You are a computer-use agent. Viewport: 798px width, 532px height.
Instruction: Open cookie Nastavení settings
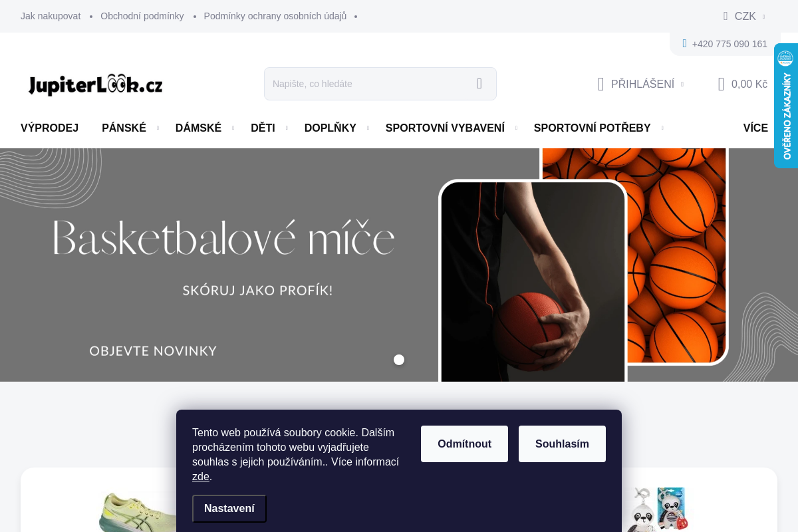click(229, 508)
